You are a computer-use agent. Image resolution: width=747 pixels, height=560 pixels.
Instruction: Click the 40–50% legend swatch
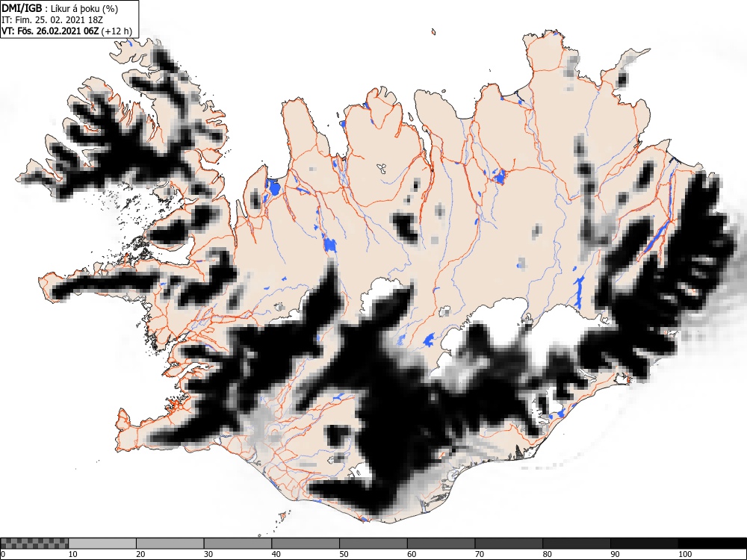[x=306, y=544]
